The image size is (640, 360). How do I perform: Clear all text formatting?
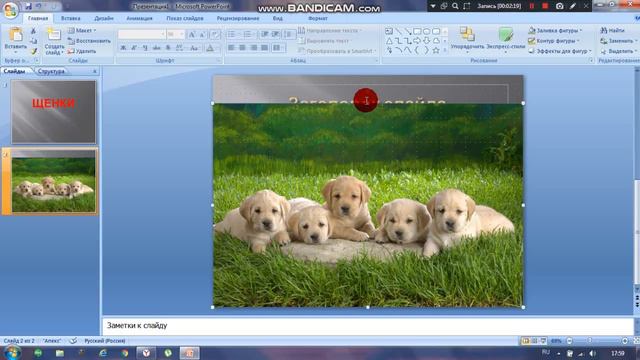216,35
